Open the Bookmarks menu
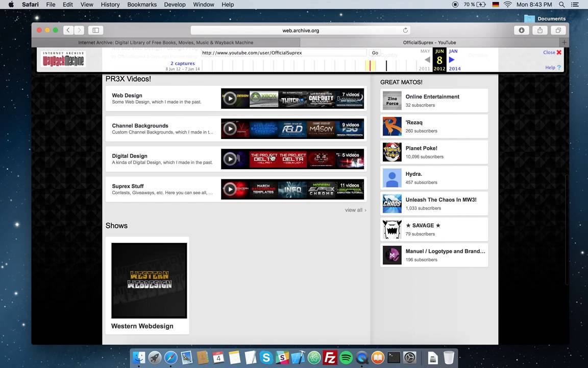The height and width of the screenshot is (368, 588). coord(142,5)
